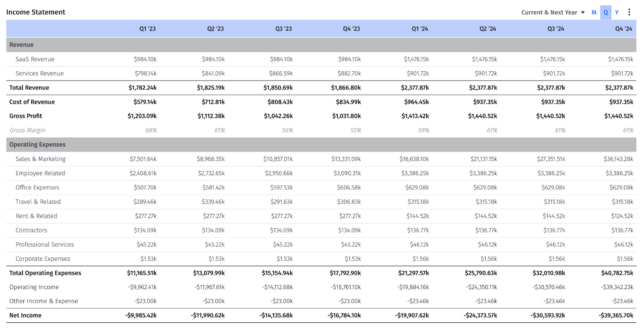The width and height of the screenshot is (644, 328).
Task: Switch to monthly view with M
Action: [594, 12]
